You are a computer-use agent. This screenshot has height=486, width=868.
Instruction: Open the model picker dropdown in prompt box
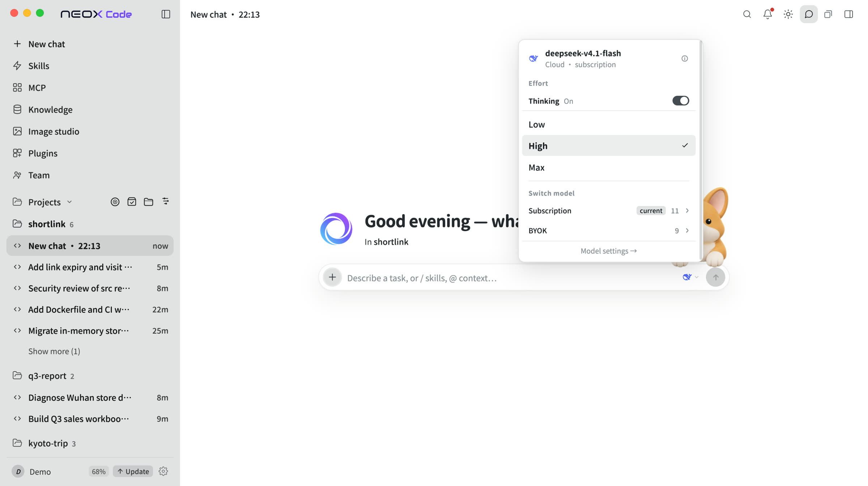690,277
